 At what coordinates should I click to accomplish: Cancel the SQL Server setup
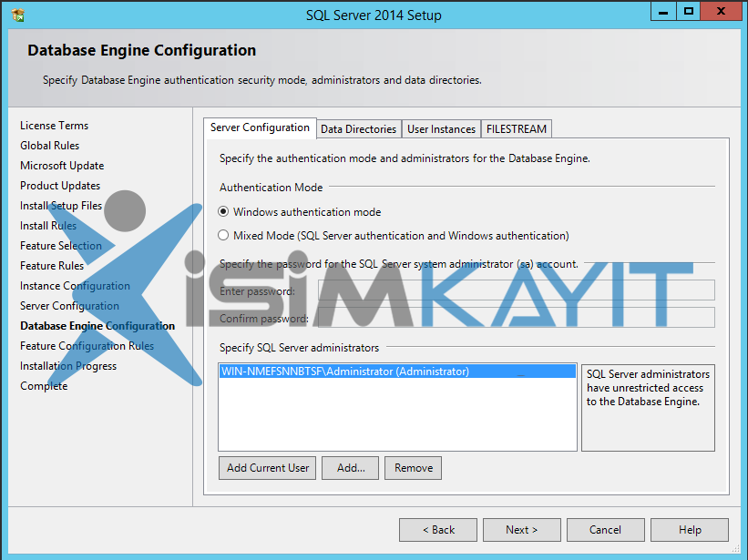pyautogui.click(x=605, y=530)
